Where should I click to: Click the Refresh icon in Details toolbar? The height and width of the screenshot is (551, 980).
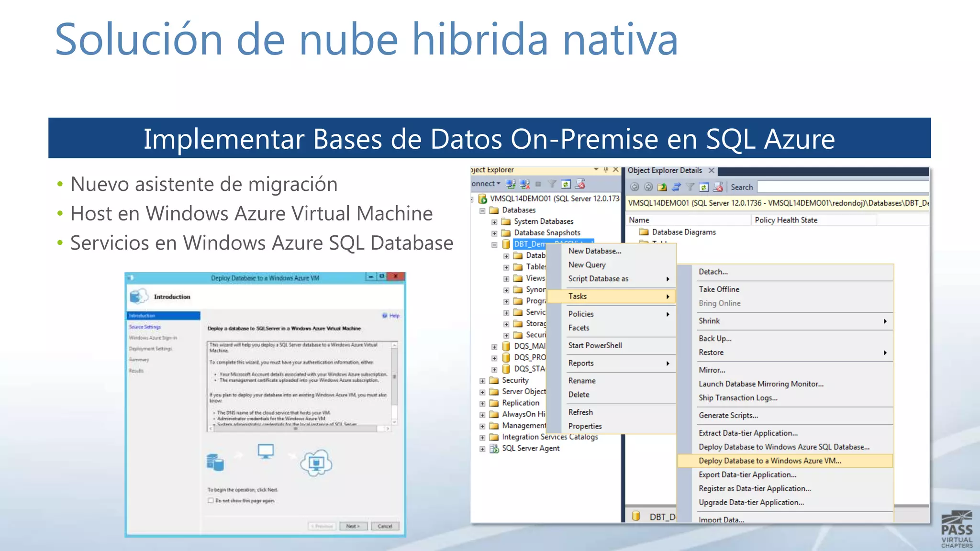704,187
